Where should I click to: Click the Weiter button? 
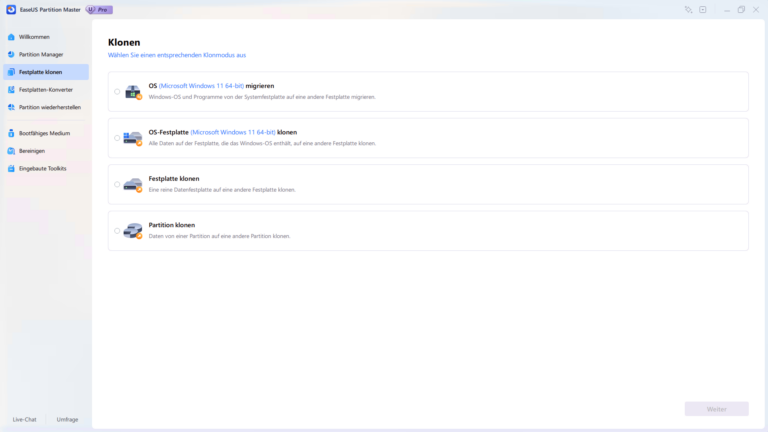point(717,409)
